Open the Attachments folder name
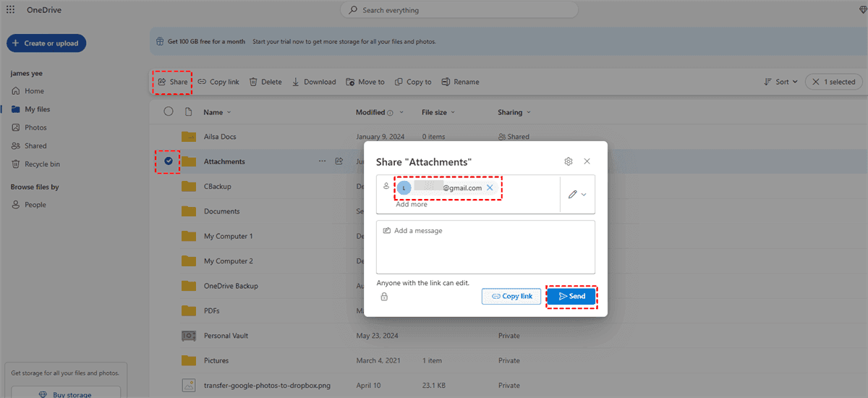Screen dimensions: 868x398 [x=224, y=161]
